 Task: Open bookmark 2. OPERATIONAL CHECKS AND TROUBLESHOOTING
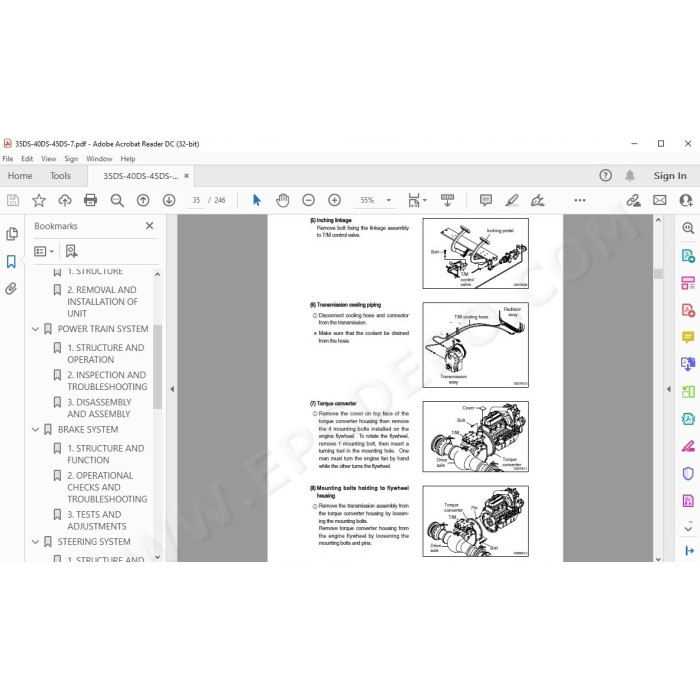(107, 487)
